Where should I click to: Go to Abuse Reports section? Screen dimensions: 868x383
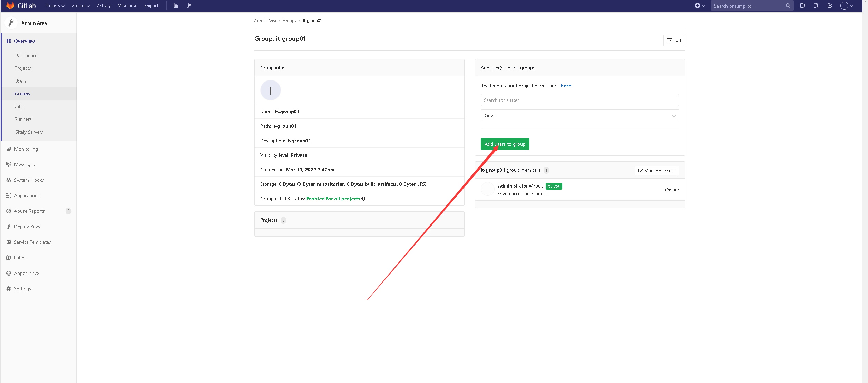[29, 211]
